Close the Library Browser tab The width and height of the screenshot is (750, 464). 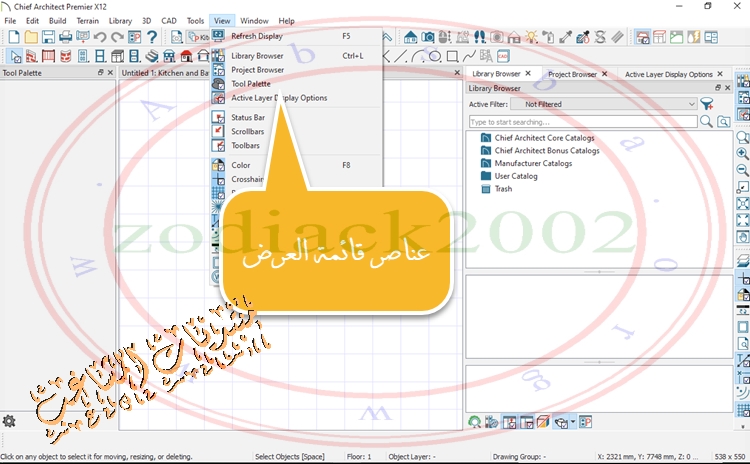tap(528, 73)
